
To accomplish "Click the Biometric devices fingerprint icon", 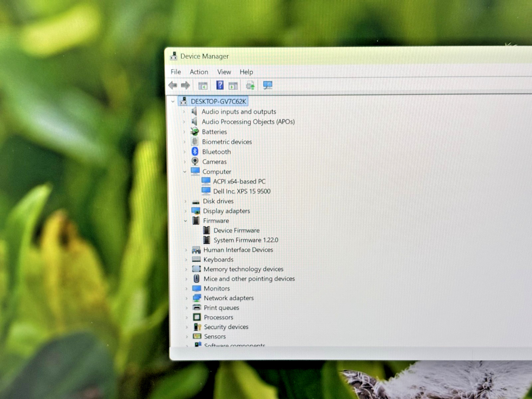I will (195, 142).
